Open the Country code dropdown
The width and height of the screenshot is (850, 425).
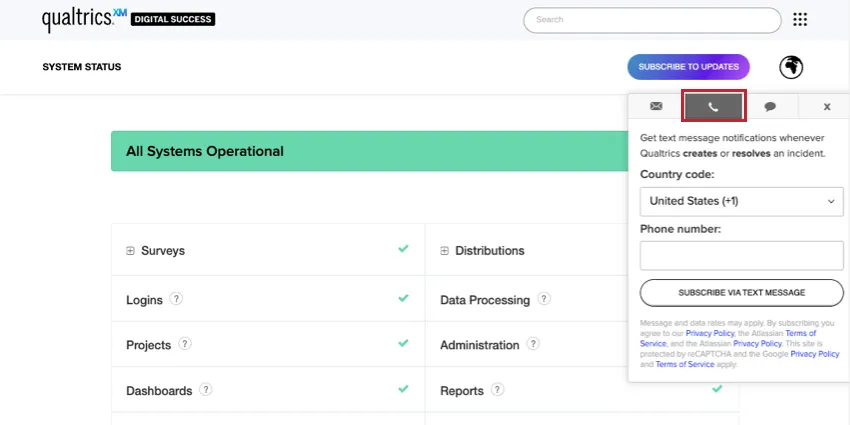[x=741, y=201]
